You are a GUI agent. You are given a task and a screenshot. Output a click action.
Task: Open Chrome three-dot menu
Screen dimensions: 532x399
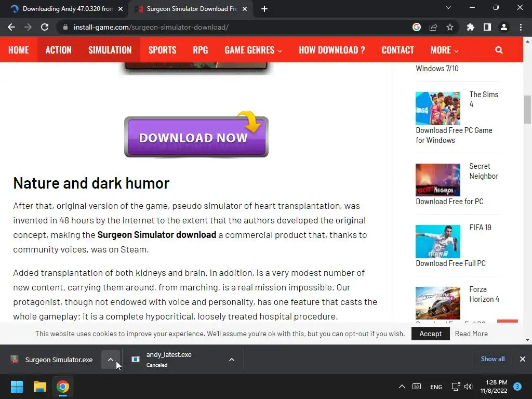(x=521, y=27)
